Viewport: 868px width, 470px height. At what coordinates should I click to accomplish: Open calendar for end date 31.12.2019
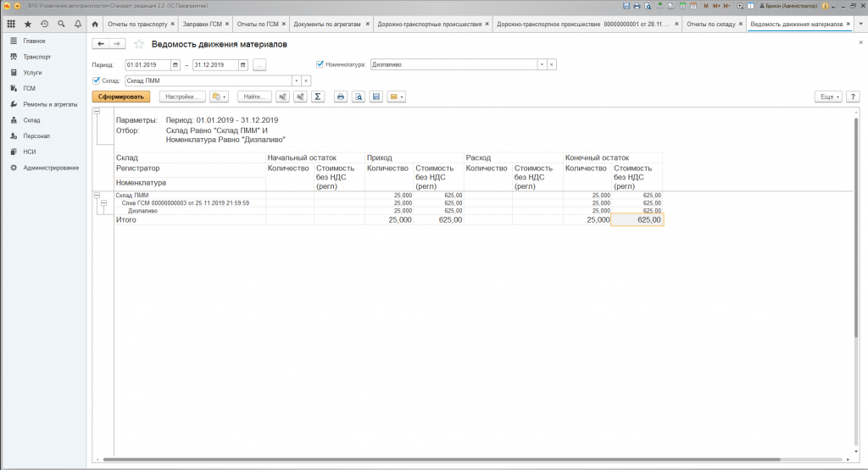(x=242, y=64)
